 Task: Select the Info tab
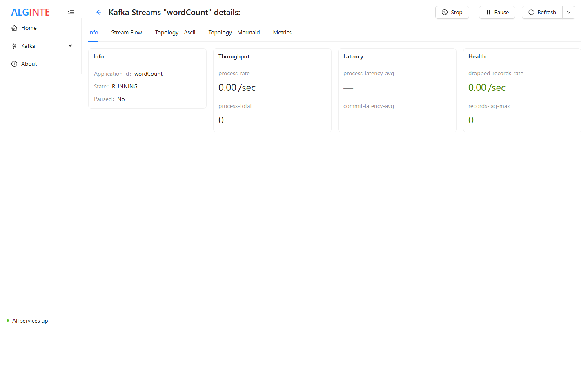pos(93,32)
